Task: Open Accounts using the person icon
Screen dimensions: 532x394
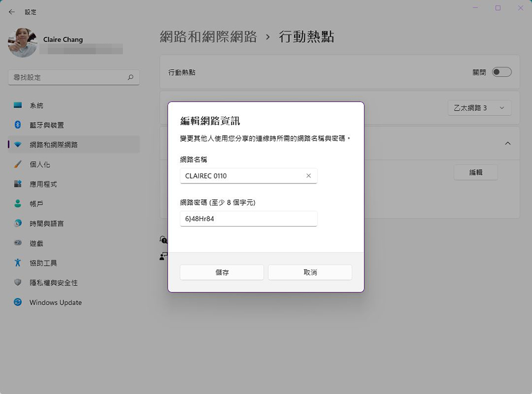Action: click(18, 204)
